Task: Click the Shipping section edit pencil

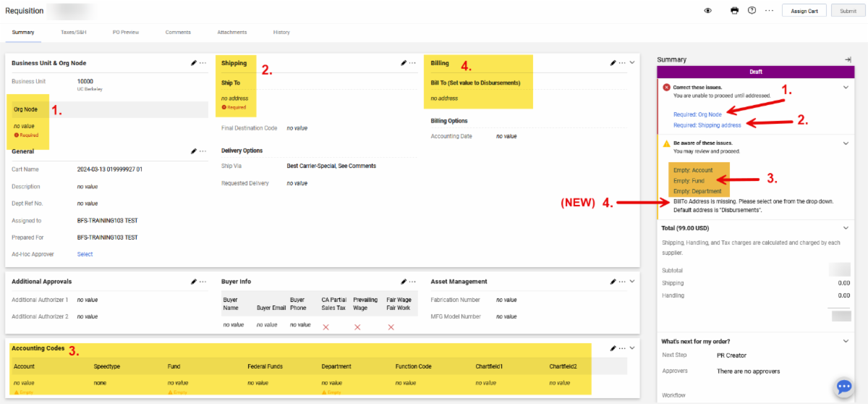Action: coord(404,63)
